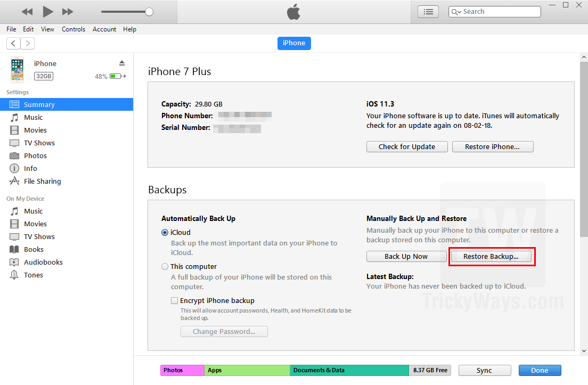Select iCloud as backup destination
This screenshot has width=588, height=385.
(165, 232)
